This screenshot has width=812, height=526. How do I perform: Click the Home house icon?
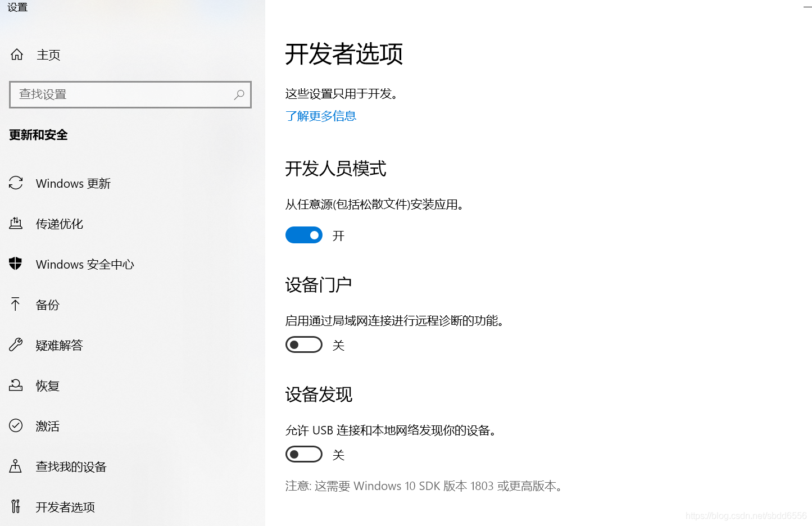(17, 55)
